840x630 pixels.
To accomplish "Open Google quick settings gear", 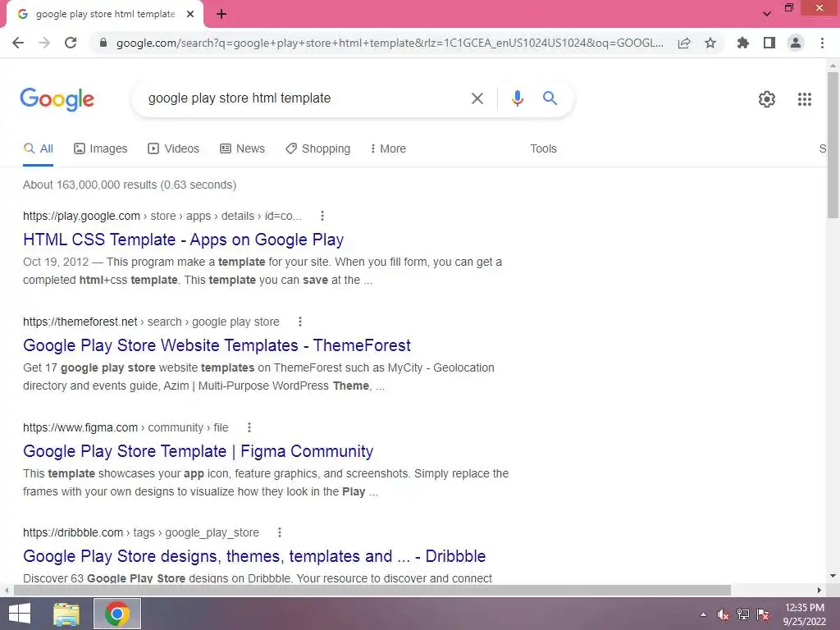I will pos(767,99).
